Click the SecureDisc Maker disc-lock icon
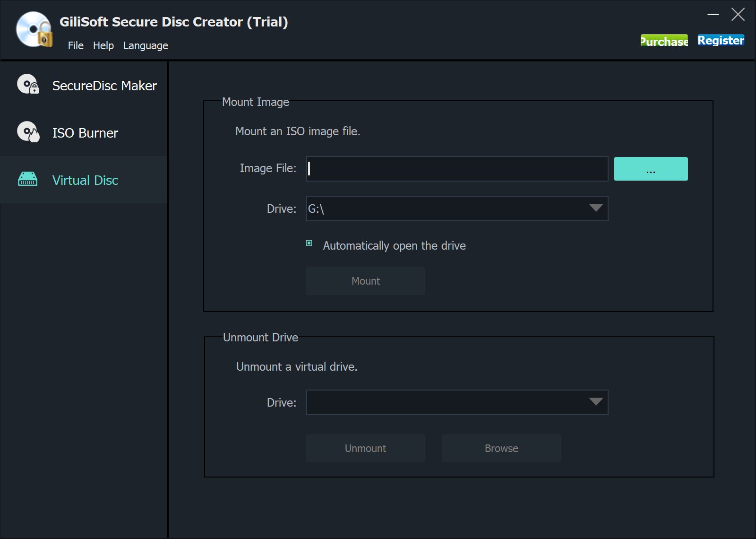The height and width of the screenshot is (539, 756). (28, 85)
